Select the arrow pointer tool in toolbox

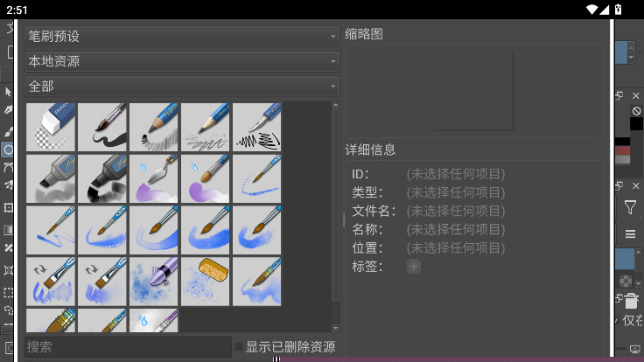9,92
